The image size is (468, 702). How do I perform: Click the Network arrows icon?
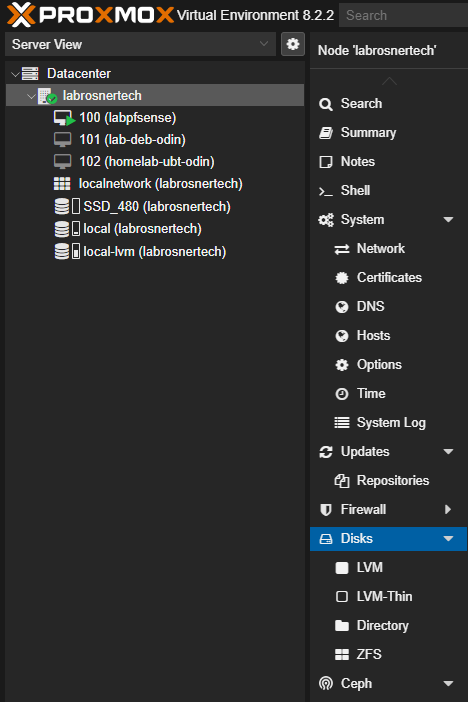(x=342, y=249)
